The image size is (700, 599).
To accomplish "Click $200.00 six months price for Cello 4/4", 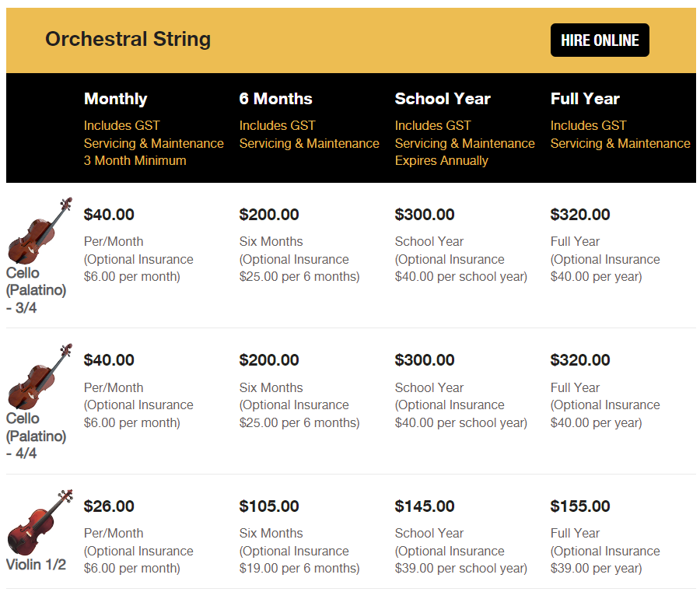I will pos(269,360).
